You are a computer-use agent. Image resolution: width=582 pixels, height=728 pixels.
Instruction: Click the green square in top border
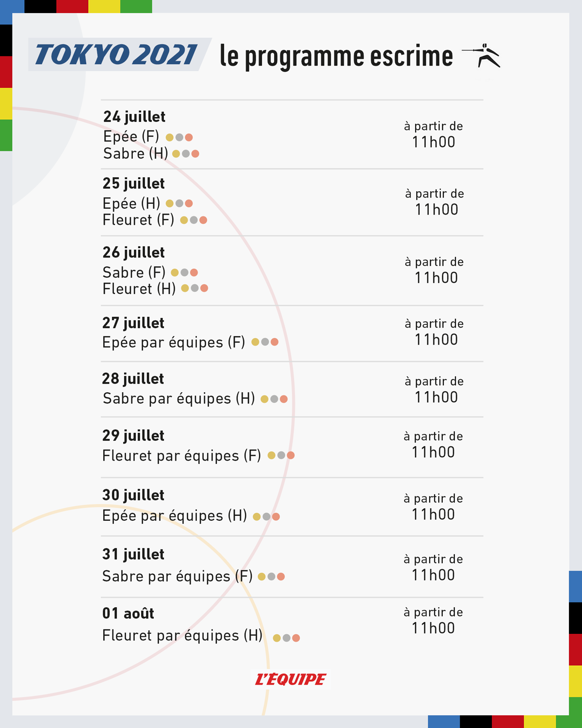tap(136, 6)
